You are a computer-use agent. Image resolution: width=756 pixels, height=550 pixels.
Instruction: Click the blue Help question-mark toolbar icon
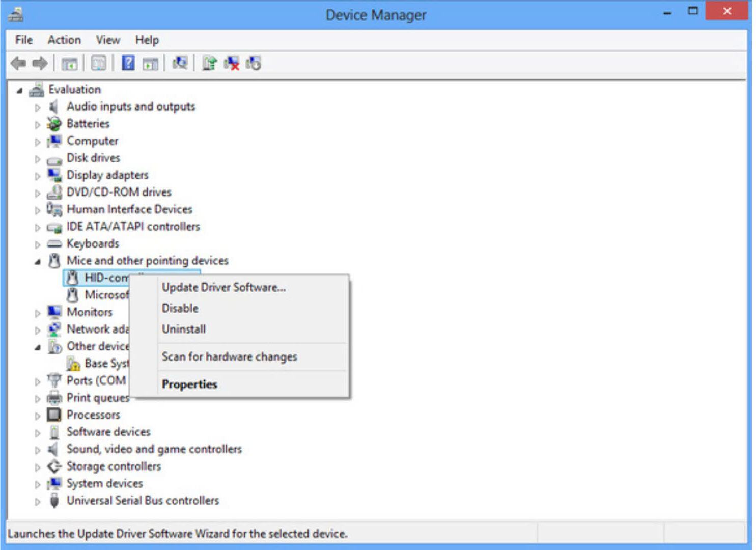pos(128,64)
